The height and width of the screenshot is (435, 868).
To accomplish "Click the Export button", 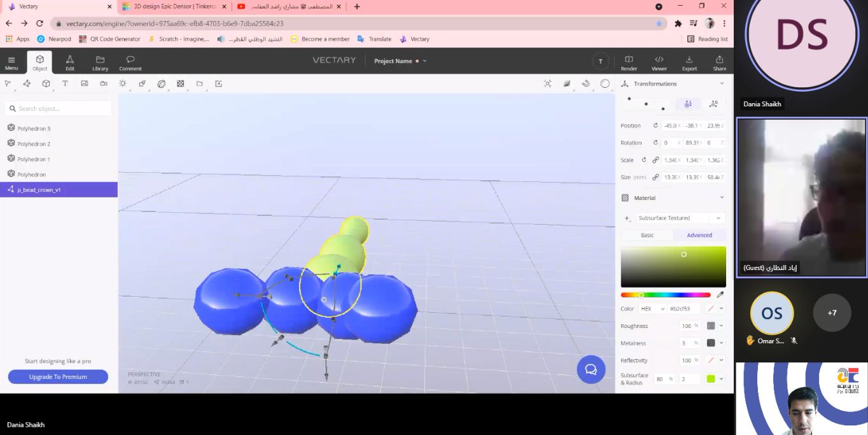I will [689, 62].
